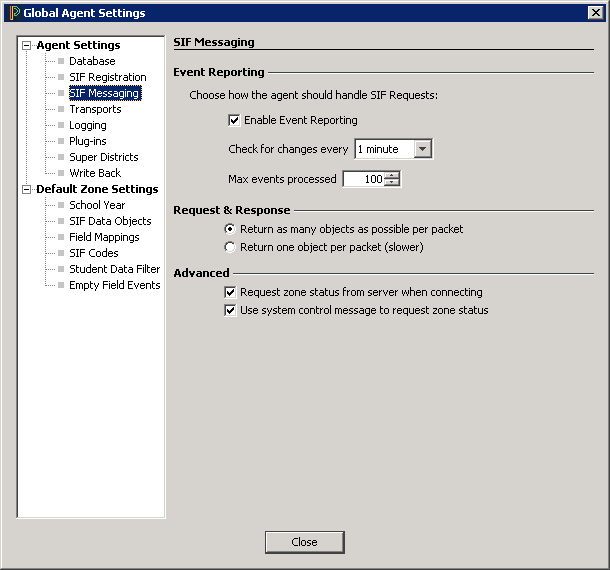Choose Return as many objects as possible

(231, 229)
